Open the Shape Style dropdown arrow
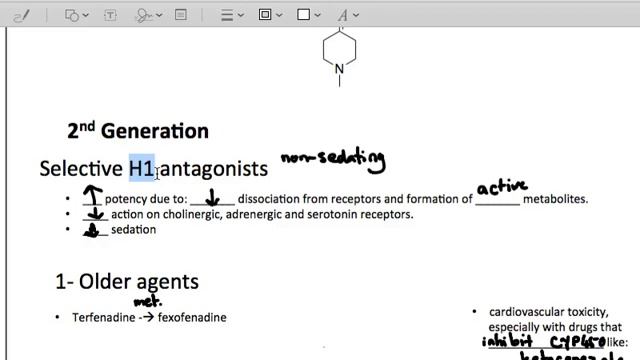 point(241,16)
